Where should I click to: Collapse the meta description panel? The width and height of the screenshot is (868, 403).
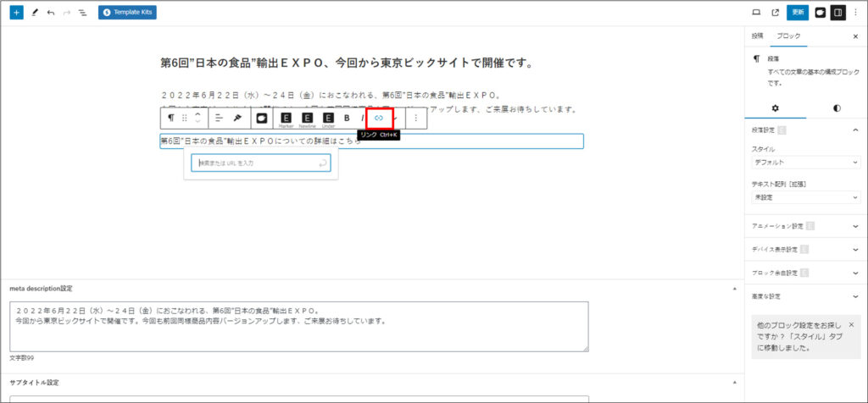coord(734,289)
